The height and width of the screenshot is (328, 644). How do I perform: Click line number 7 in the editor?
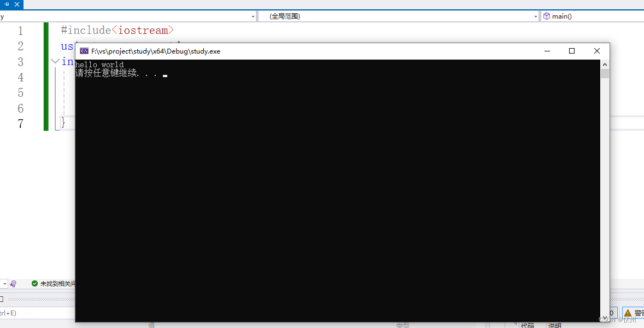[21, 124]
